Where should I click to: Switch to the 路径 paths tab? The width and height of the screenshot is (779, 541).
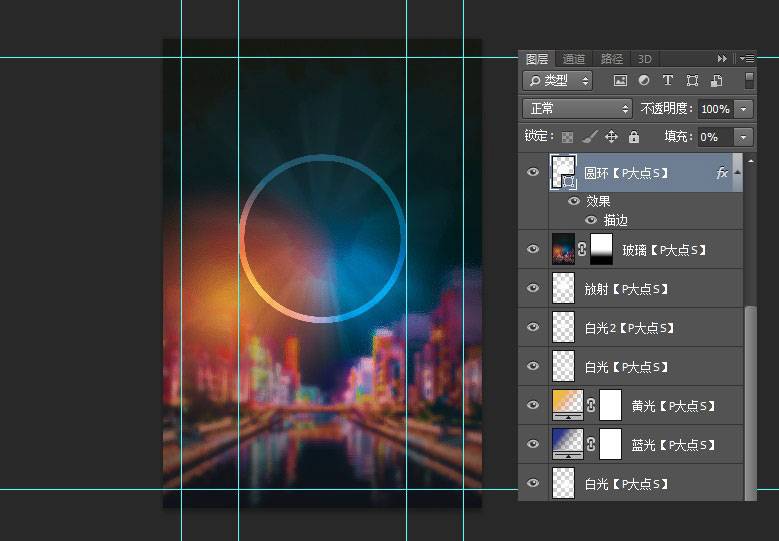611,59
